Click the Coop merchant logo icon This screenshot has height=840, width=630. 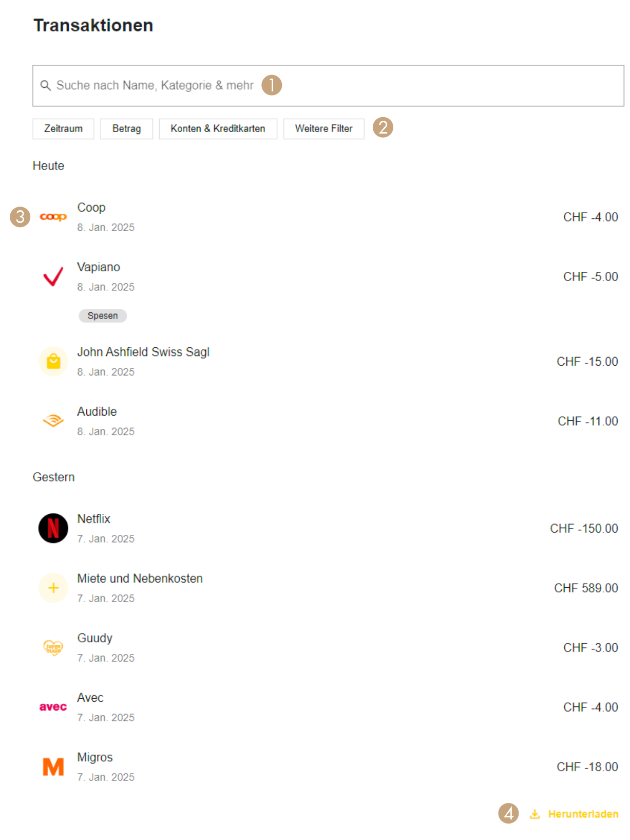click(x=53, y=217)
